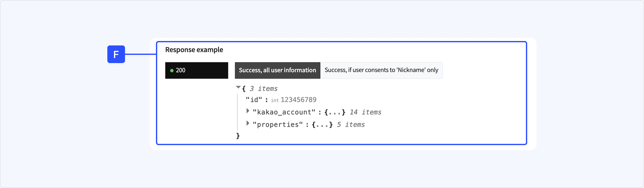The width and height of the screenshot is (644, 188).
Task: Select the 123456789 id value
Action: pos(298,100)
